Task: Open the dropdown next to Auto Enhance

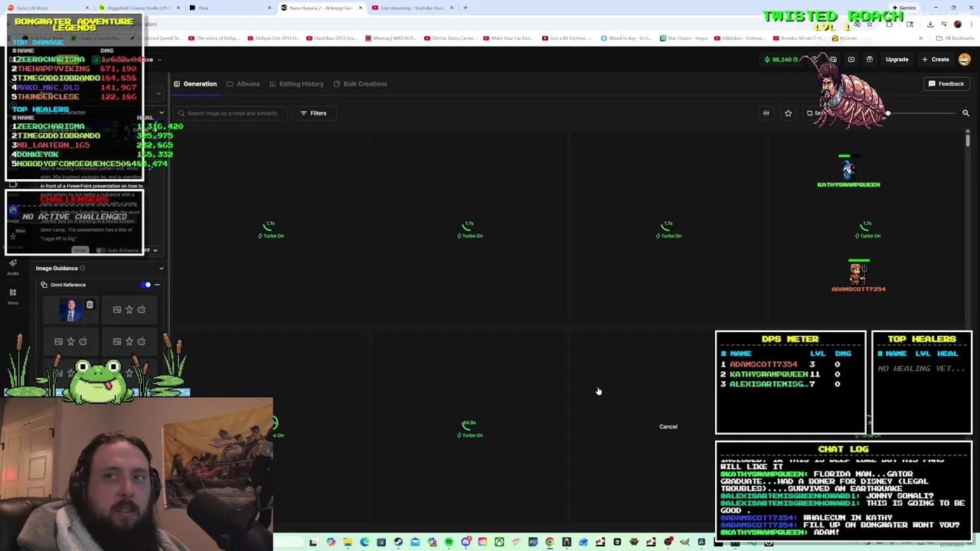Action: pyautogui.click(x=155, y=250)
